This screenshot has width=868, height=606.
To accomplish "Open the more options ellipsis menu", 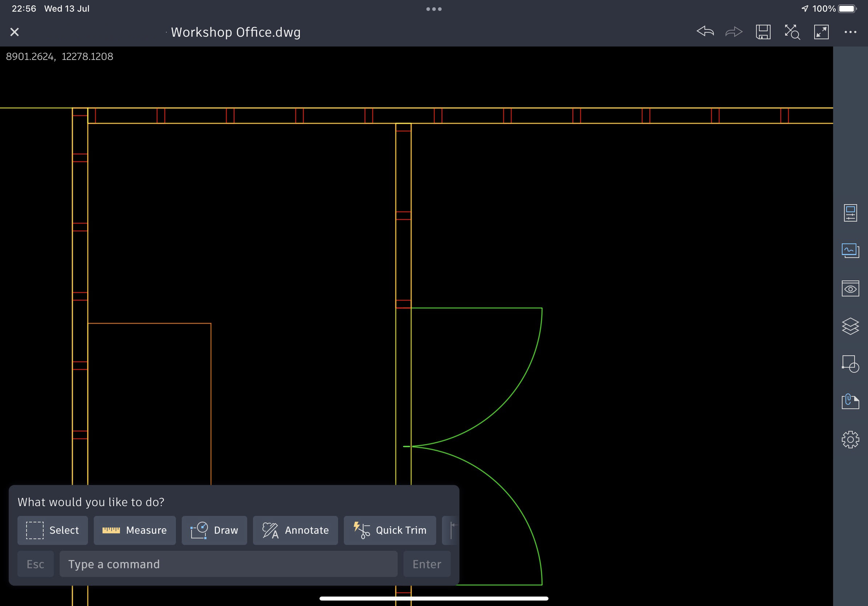I will pos(850,32).
